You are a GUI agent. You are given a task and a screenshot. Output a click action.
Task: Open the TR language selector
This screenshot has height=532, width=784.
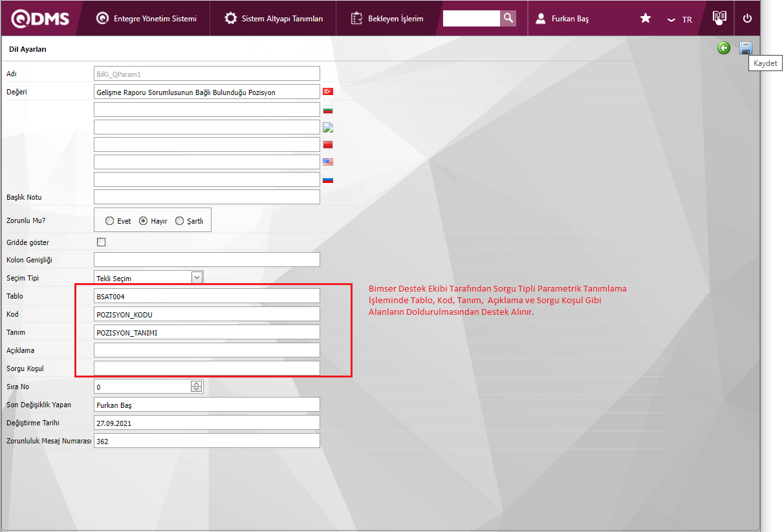pos(680,19)
